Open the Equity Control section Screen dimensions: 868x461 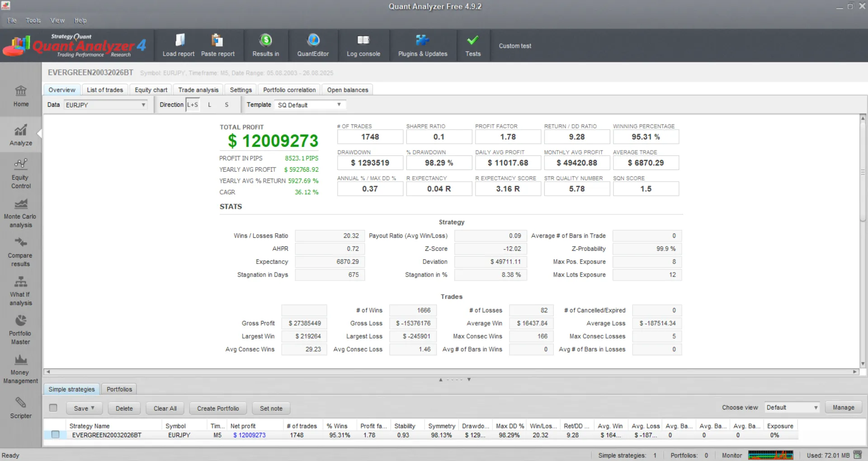coord(21,174)
